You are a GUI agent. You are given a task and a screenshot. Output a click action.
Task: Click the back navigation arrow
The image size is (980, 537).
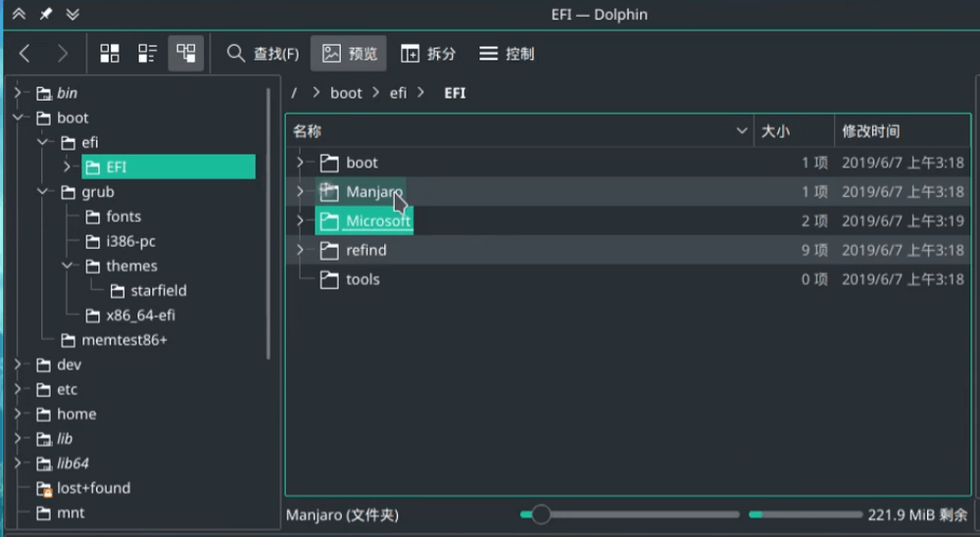[x=25, y=54]
